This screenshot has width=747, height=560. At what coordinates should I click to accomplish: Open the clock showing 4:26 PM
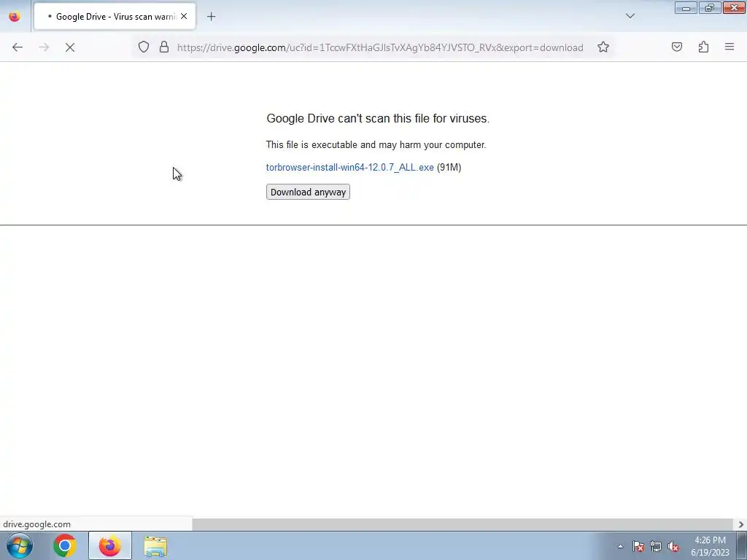(x=710, y=546)
